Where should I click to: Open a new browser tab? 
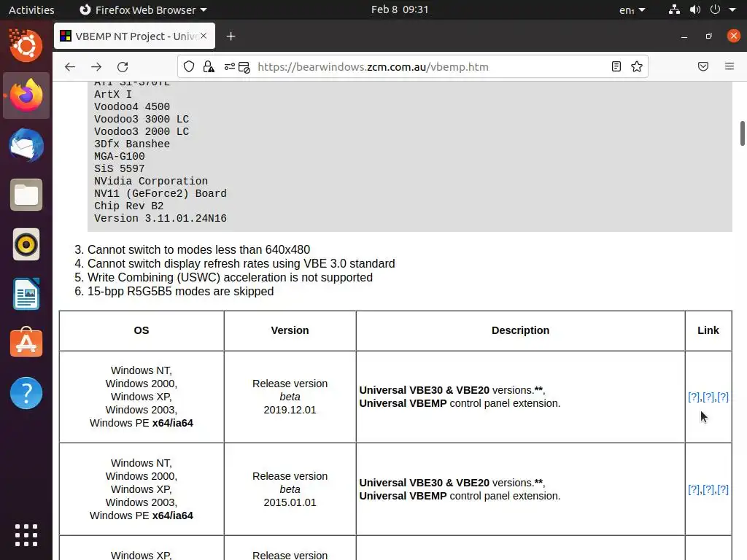coord(231,36)
